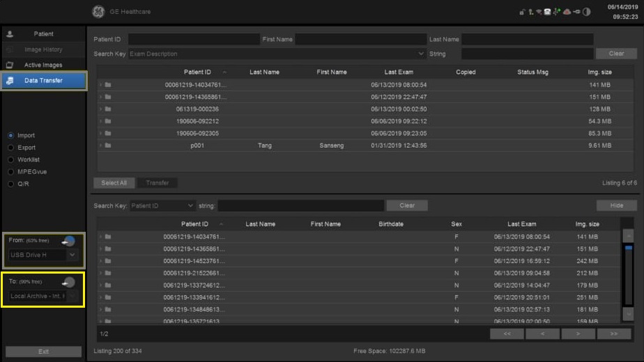Switch to Active Images in the sidebar
644x362 pixels.
pos(43,65)
